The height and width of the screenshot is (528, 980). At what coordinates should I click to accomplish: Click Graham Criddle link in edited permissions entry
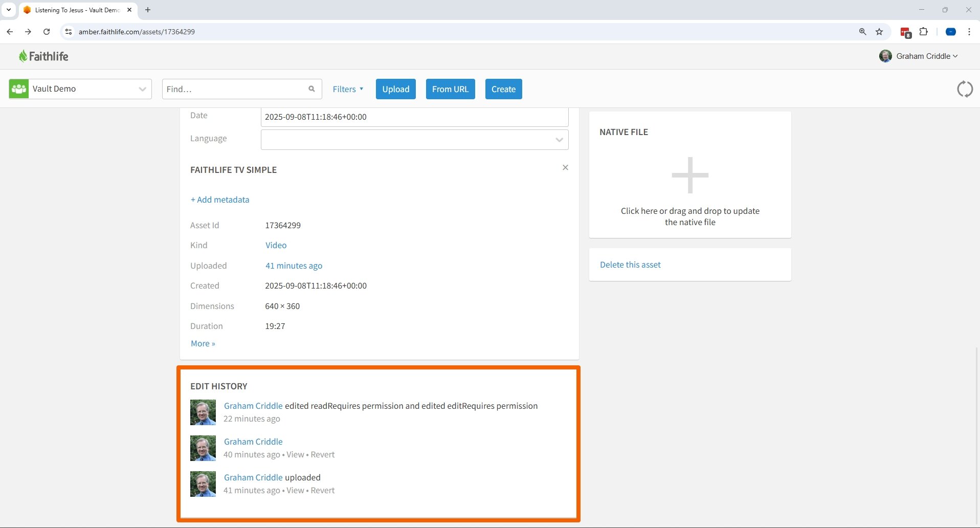coord(253,406)
